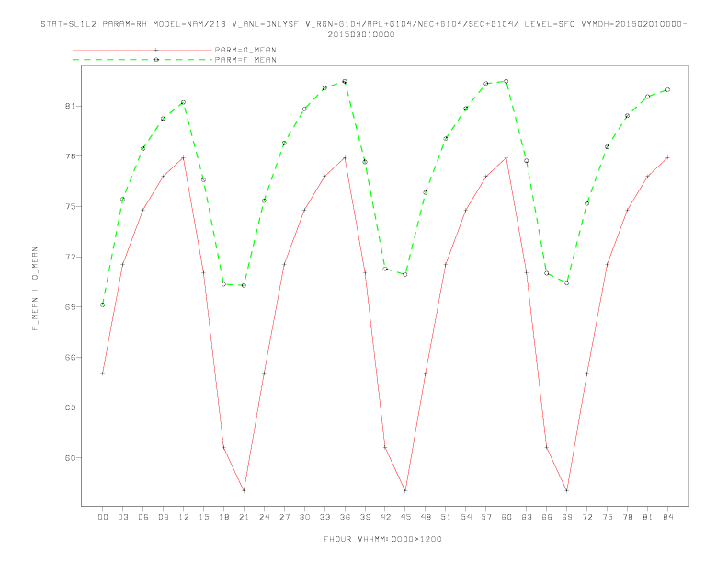Click the x-axis tick label 18
This screenshot has height=563, width=728.
(223, 517)
